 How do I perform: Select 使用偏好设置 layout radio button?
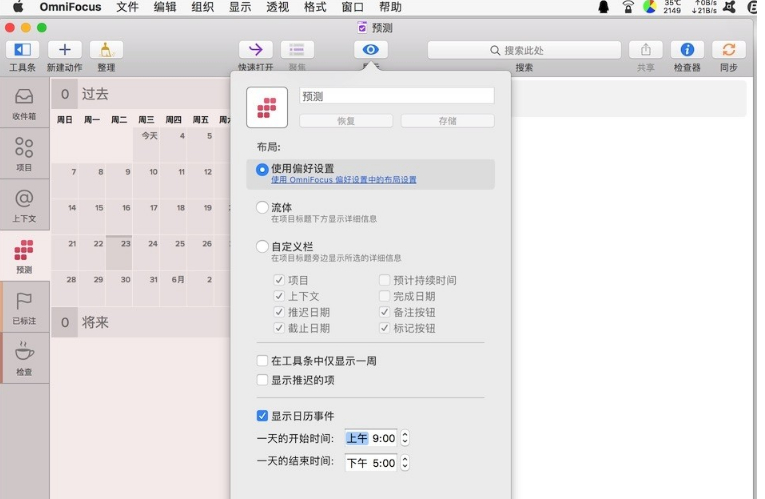coord(262,169)
